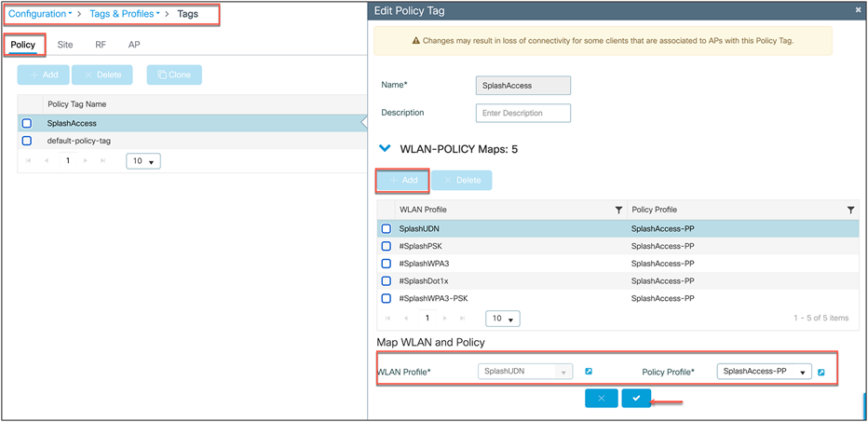Select the #SplashWPA3-PSK WLAN profile entry
The width and height of the screenshot is (868, 422).
point(433,298)
